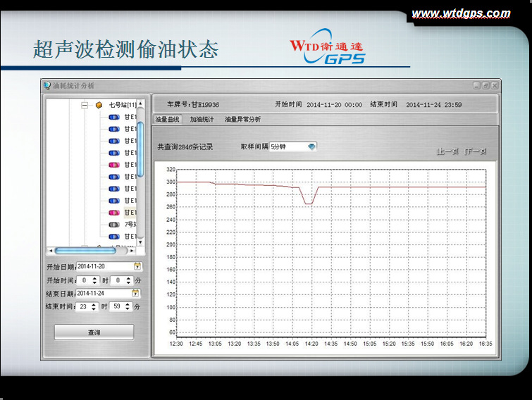Select the first pink vehicle icon in tree

tap(113, 165)
